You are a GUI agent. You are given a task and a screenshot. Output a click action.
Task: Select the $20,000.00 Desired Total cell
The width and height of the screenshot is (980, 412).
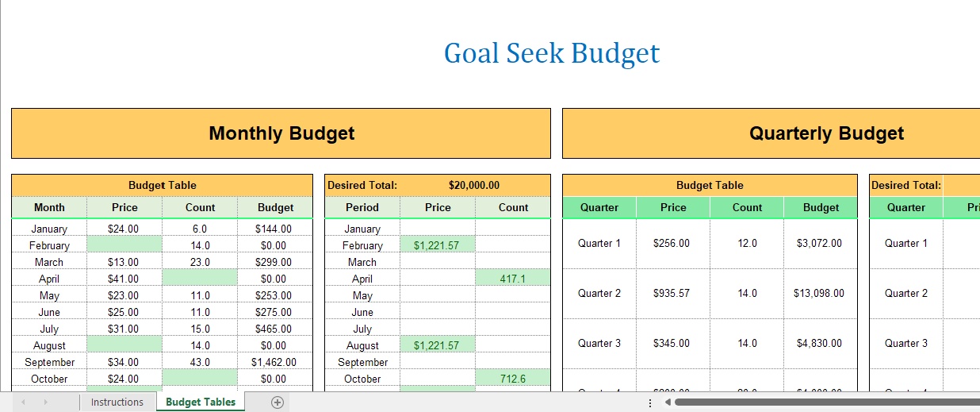474,185
